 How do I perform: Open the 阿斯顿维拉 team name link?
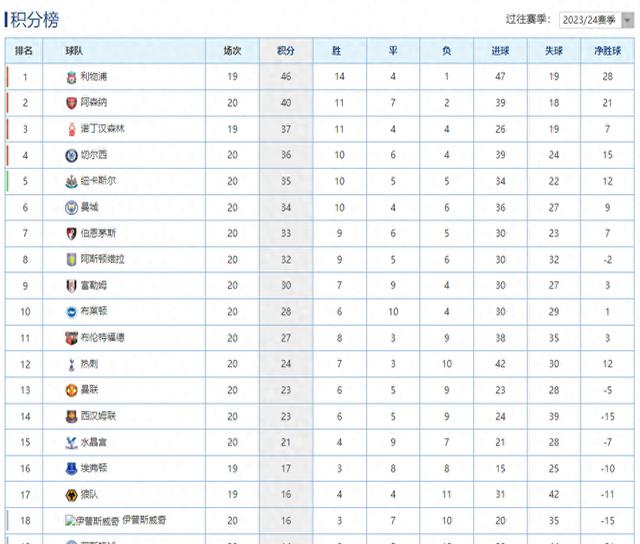pos(103,259)
